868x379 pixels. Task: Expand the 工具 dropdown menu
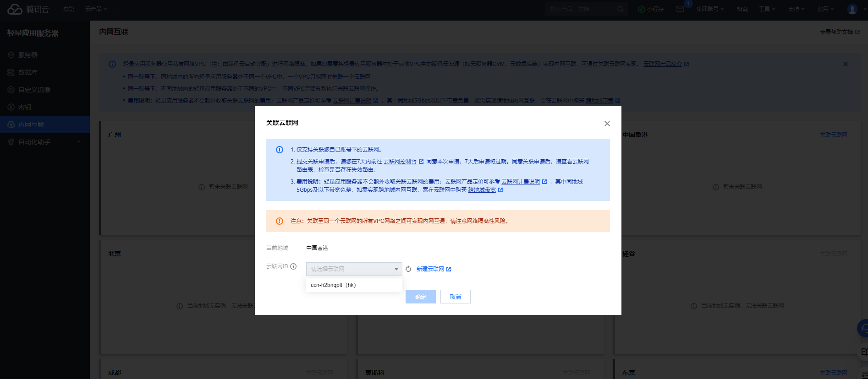[767, 9]
